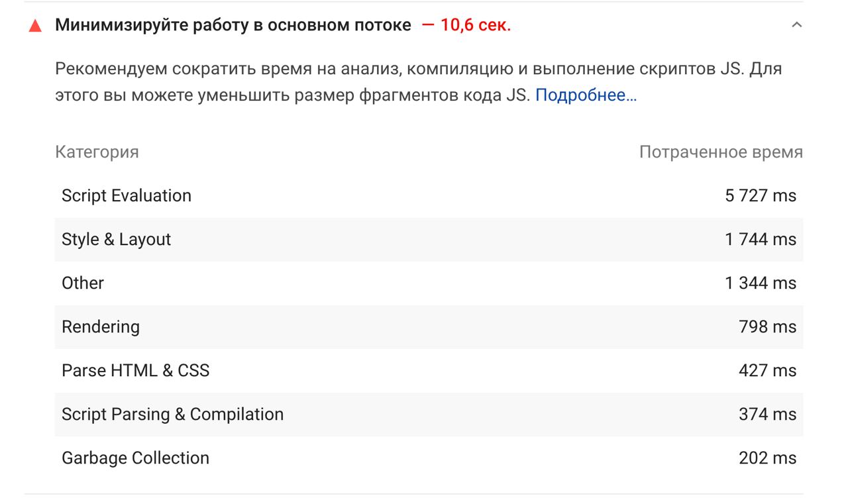
Task: Click the audit title Минимизируйте работу в основном потоке
Action: (x=233, y=25)
